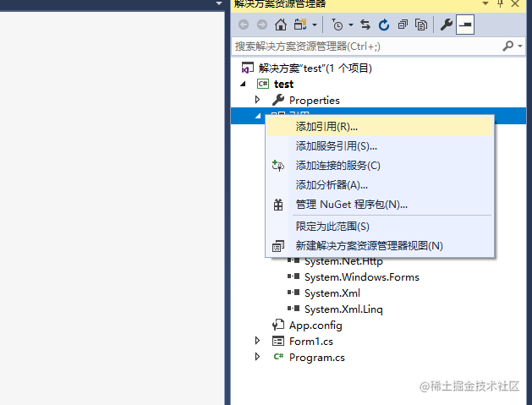Screen dimensions: 532x405
Task: Select the App.config file
Action: coord(315,326)
